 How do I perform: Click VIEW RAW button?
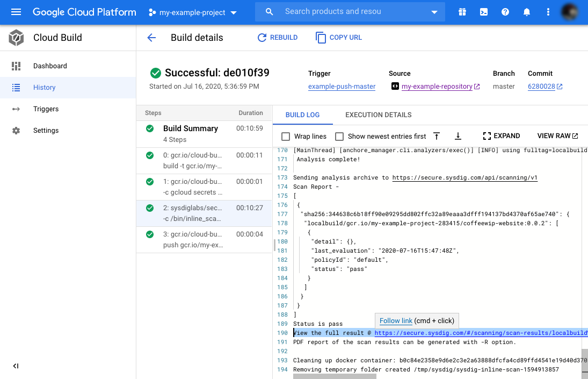coord(557,136)
